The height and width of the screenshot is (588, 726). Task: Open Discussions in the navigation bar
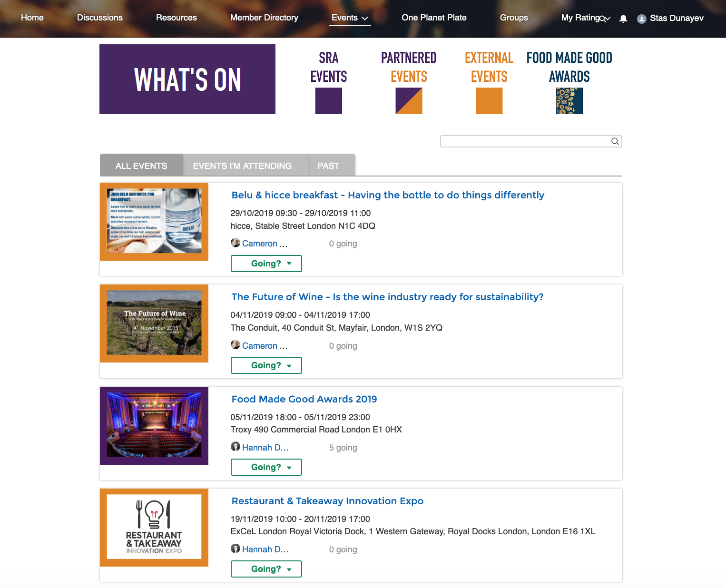click(100, 18)
